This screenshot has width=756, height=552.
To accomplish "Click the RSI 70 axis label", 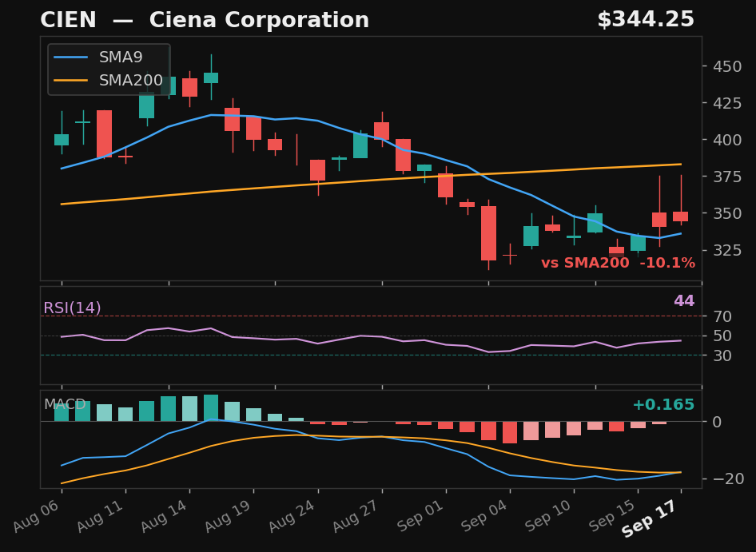I will pyautogui.click(x=722, y=316).
